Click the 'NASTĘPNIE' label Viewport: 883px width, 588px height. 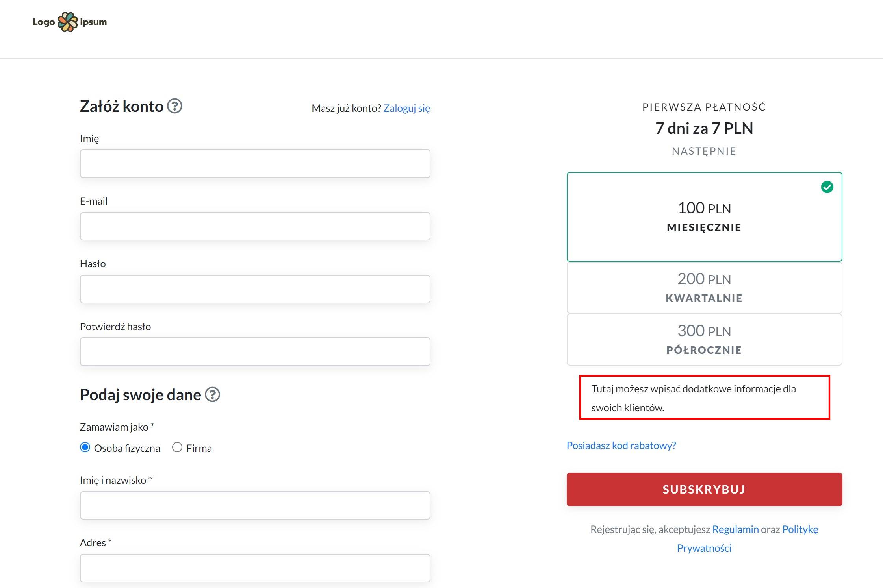tap(704, 151)
